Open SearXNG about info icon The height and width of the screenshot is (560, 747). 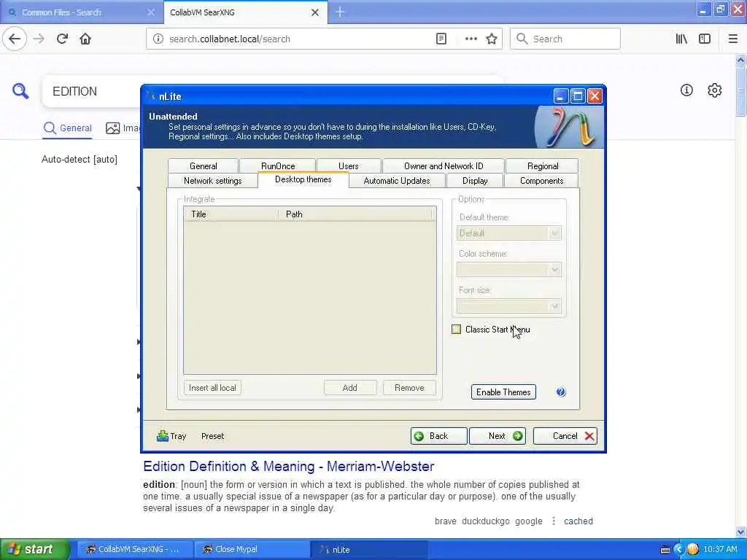click(686, 90)
